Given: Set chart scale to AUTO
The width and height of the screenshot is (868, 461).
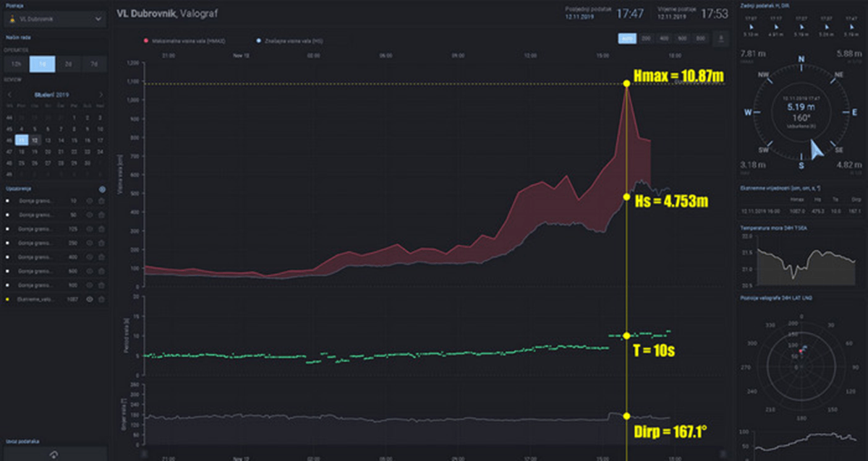Looking at the screenshot, I should [627, 38].
